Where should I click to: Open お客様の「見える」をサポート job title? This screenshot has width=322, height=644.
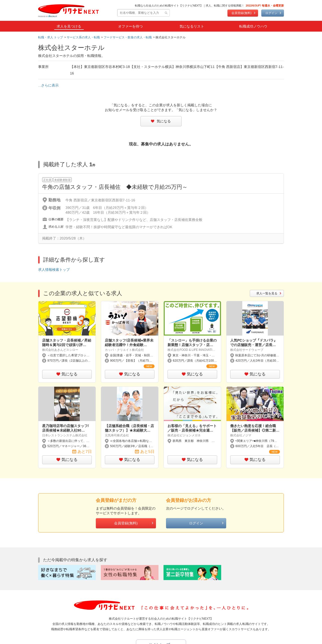(x=192, y=428)
